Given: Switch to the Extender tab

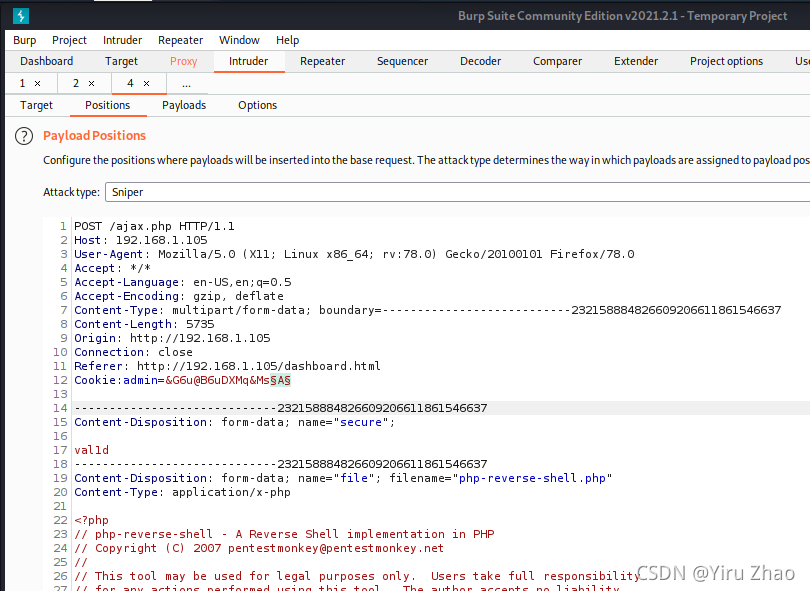Looking at the screenshot, I should point(636,61).
